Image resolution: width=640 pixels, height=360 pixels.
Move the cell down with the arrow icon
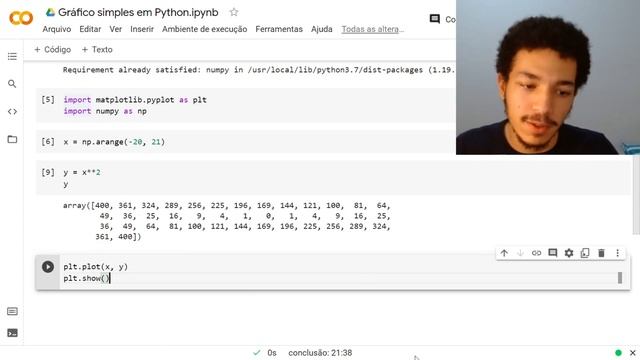coord(520,253)
